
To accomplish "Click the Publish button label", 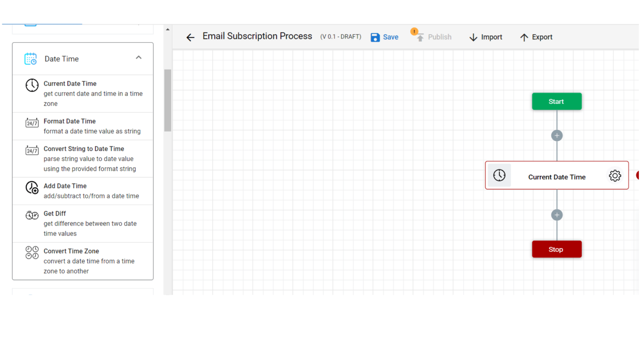I will [440, 37].
